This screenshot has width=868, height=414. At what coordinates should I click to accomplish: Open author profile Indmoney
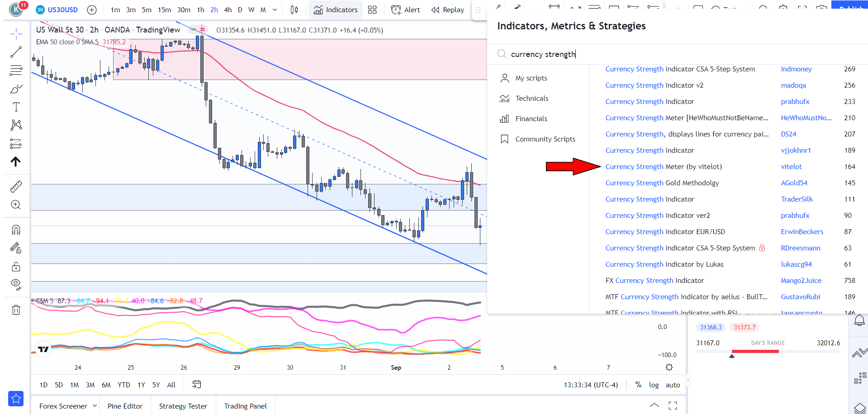(x=796, y=69)
